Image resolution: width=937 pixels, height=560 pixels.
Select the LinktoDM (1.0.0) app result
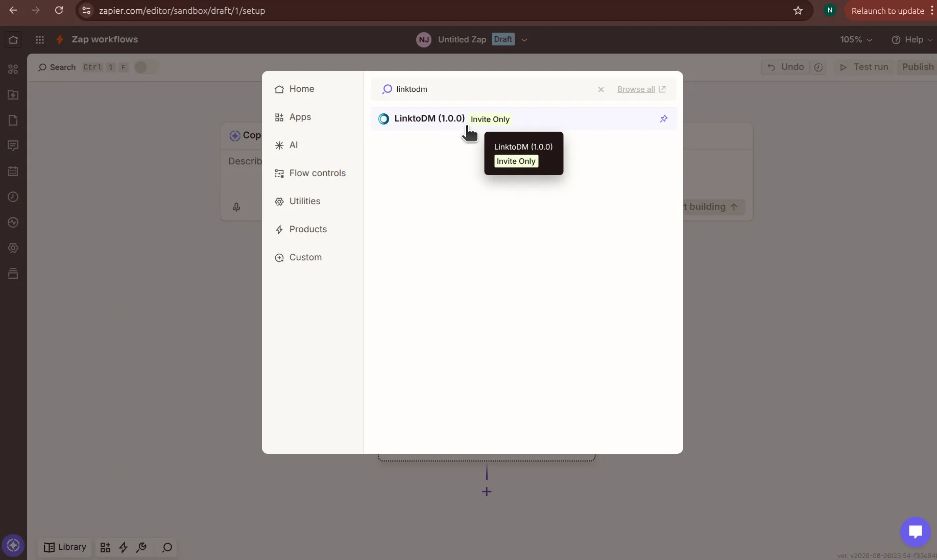(523, 118)
